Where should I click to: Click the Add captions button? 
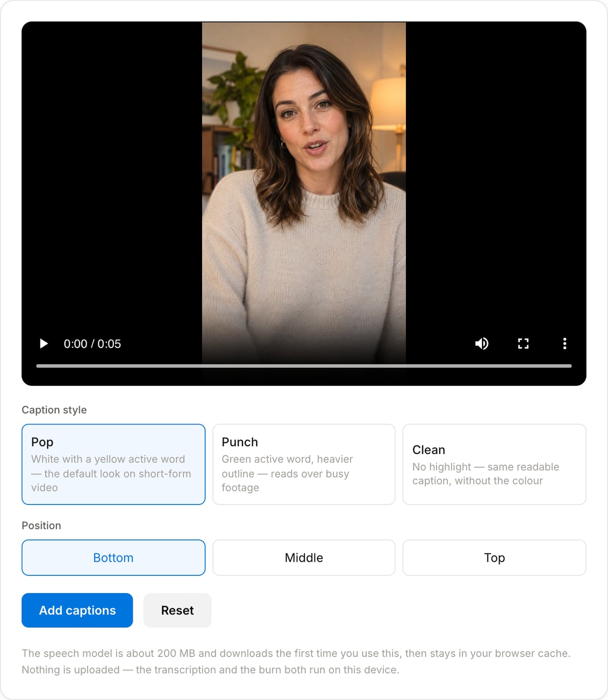tap(78, 610)
